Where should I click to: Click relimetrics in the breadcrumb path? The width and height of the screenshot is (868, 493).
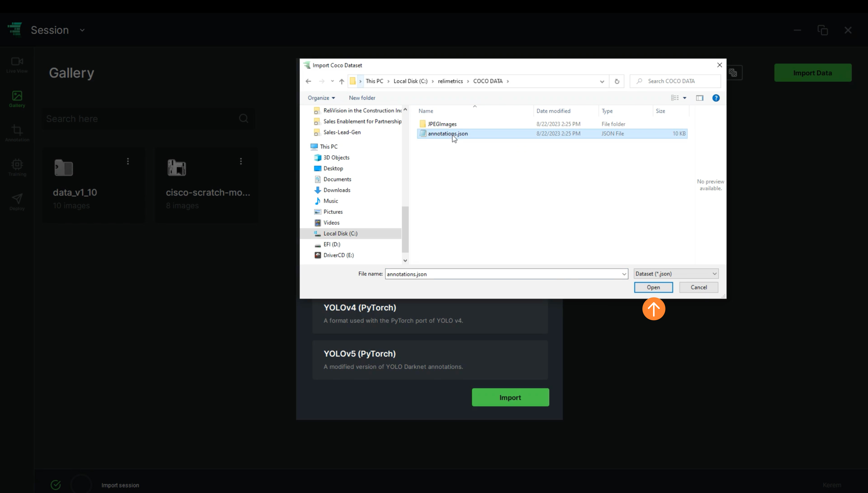450,81
